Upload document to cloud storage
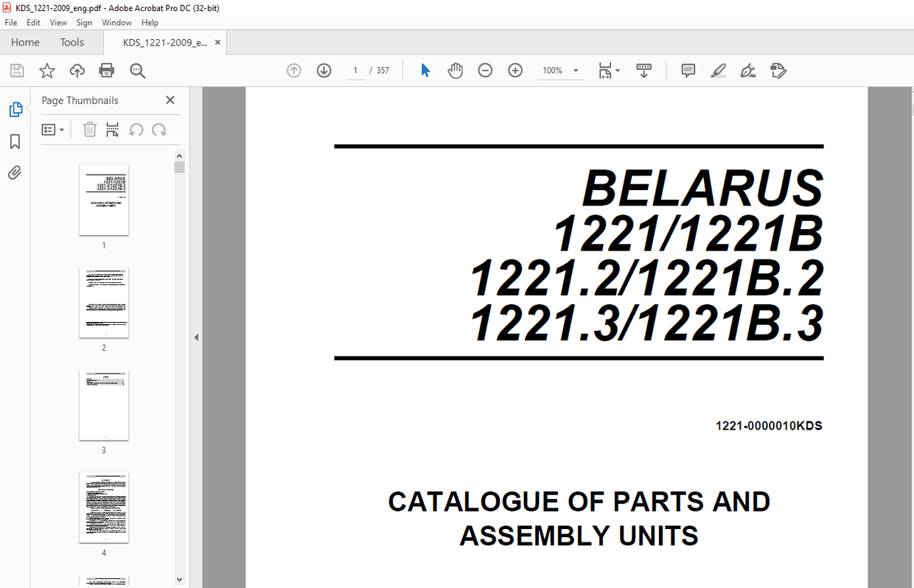 pos(77,70)
